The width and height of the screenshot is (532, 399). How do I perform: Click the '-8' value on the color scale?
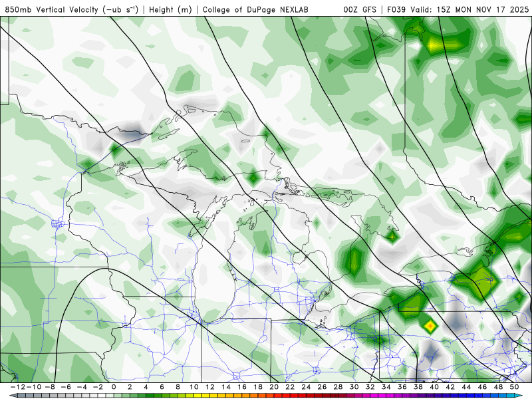click(x=51, y=387)
